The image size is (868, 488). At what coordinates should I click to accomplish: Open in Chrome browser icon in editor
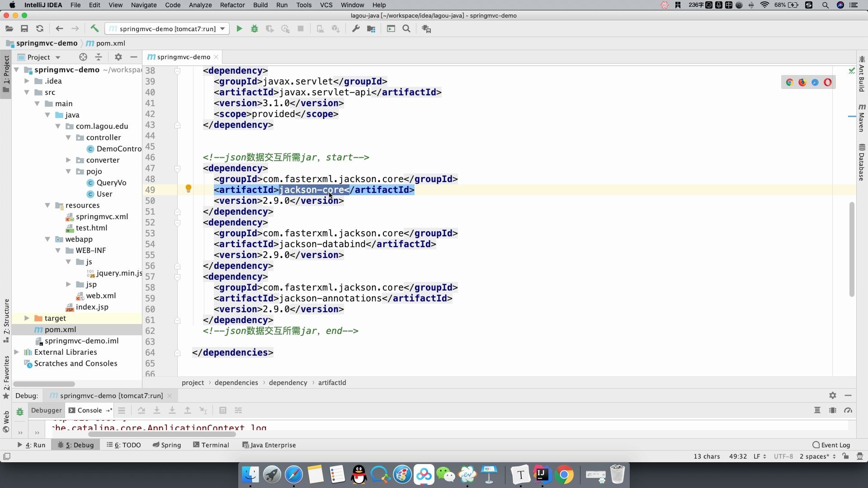(x=789, y=82)
